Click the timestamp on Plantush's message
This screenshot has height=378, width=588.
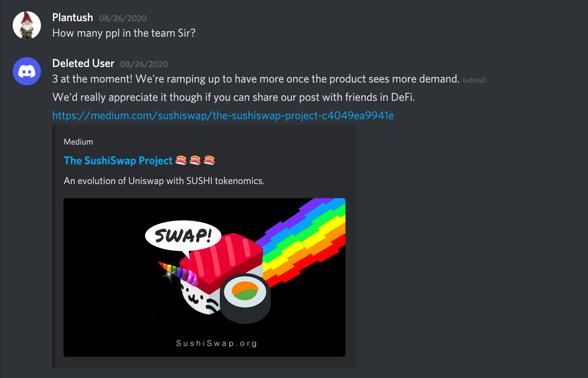(123, 18)
